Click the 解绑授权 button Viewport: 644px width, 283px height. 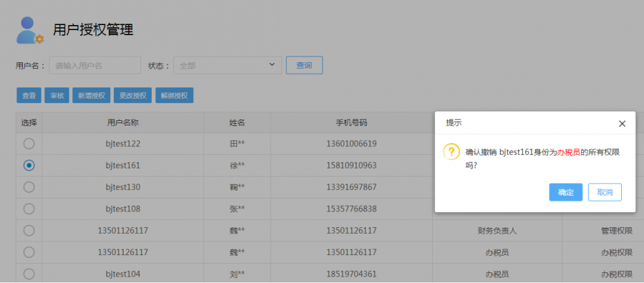click(x=174, y=95)
